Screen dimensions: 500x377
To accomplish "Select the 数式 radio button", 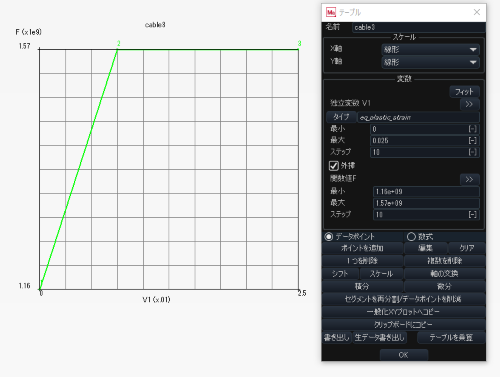I will click(x=411, y=237).
